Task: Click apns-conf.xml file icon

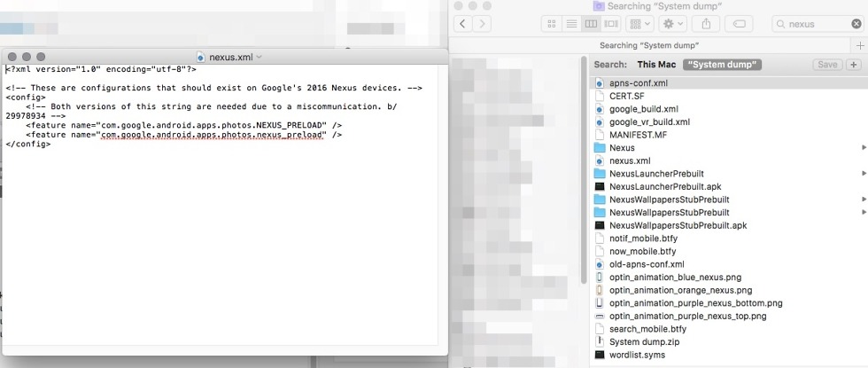Action: [x=599, y=83]
